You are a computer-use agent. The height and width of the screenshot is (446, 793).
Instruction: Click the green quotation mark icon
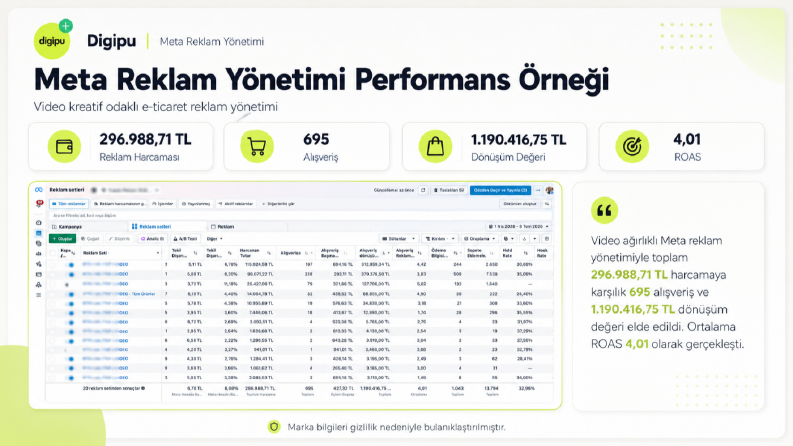pyautogui.click(x=604, y=210)
